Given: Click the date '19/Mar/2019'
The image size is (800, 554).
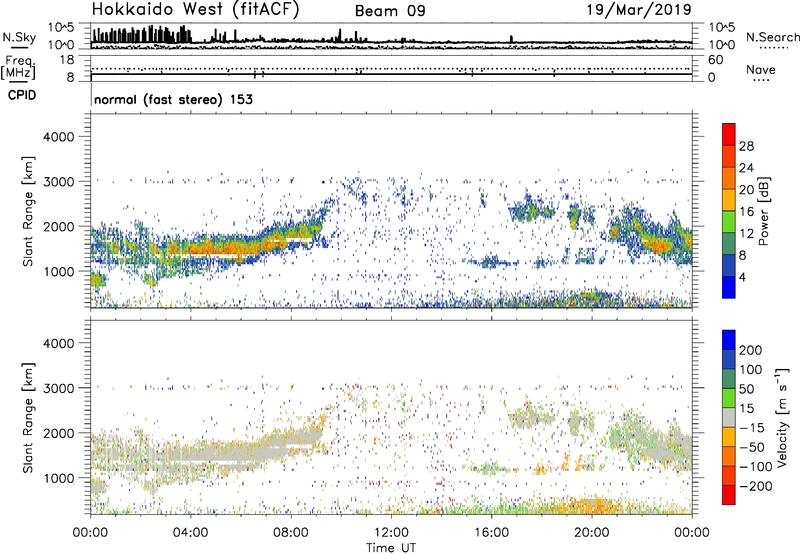Looking at the screenshot, I should (639, 10).
